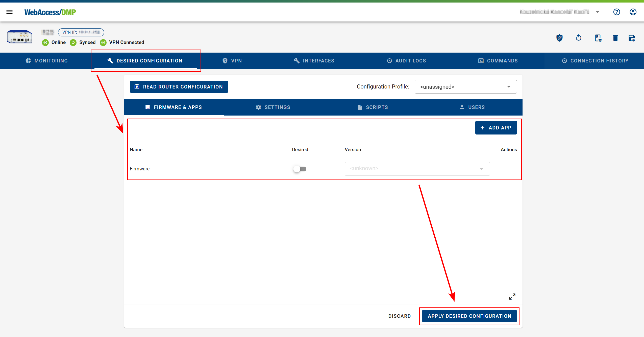The image size is (644, 337).
Task: Click the help question mark icon
Action: point(616,12)
